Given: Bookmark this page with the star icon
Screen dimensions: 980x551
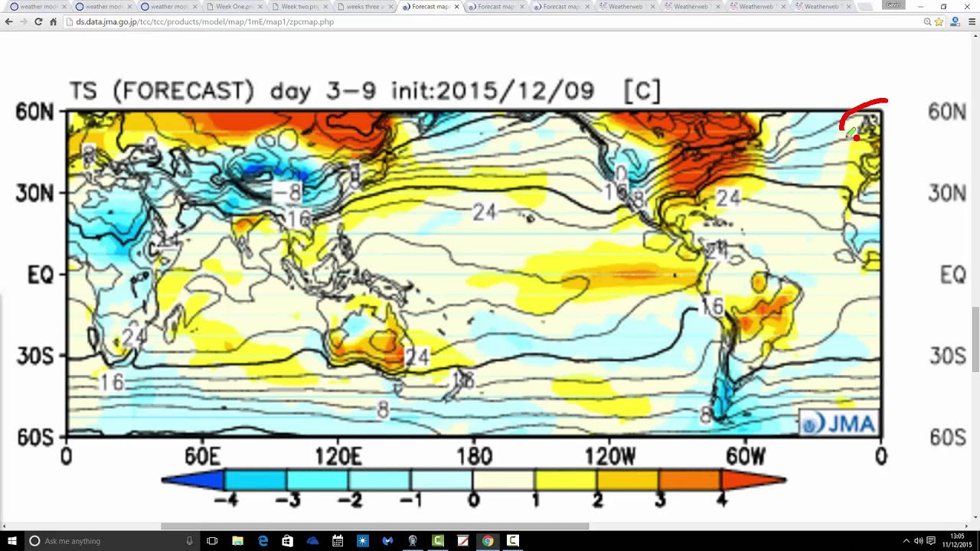Looking at the screenshot, I should [x=939, y=22].
